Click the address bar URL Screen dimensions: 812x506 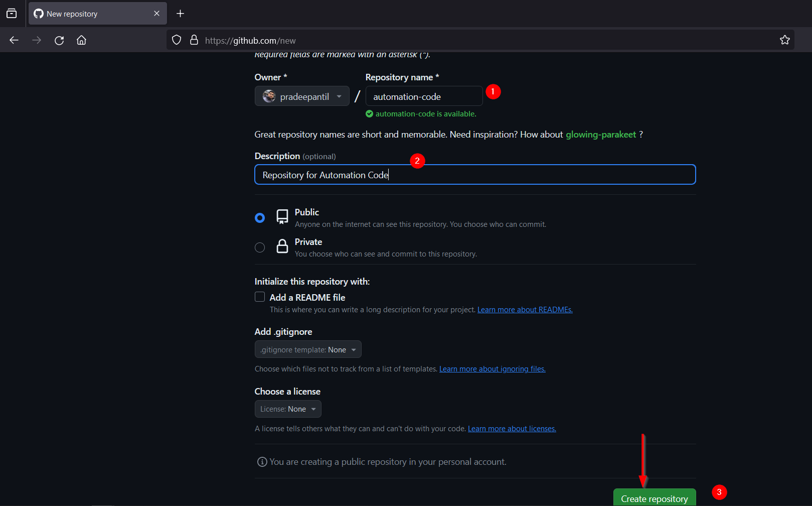(250, 41)
